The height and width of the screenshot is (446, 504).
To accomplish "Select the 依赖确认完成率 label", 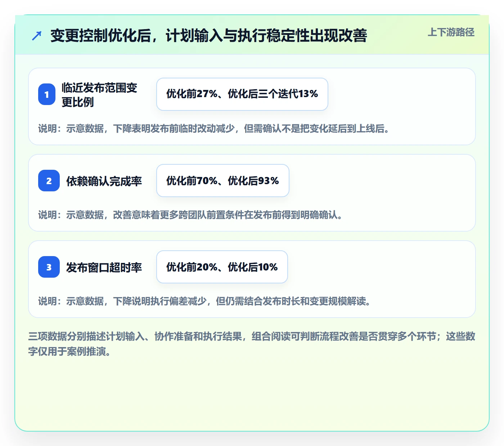I will coord(104,181).
